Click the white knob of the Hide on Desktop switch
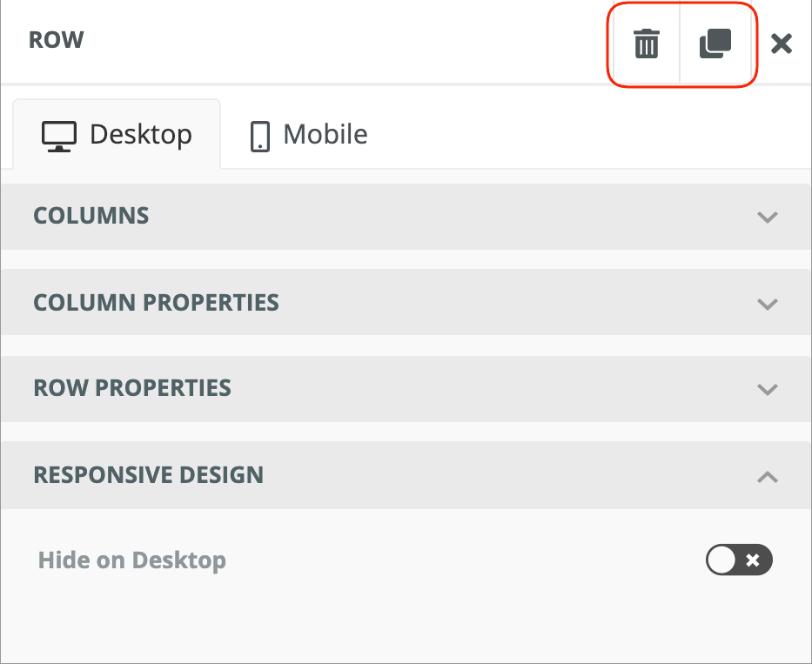 click(722, 560)
